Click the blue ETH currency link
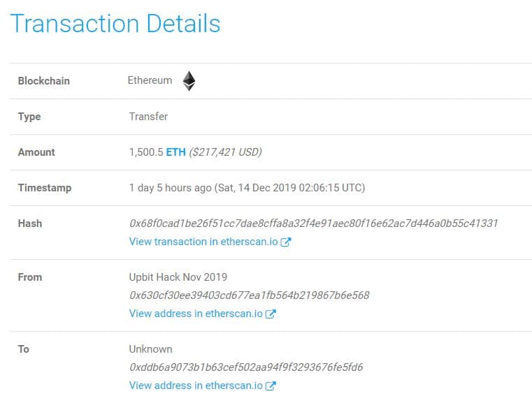The width and height of the screenshot is (532, 403). [x=175, y=152]
